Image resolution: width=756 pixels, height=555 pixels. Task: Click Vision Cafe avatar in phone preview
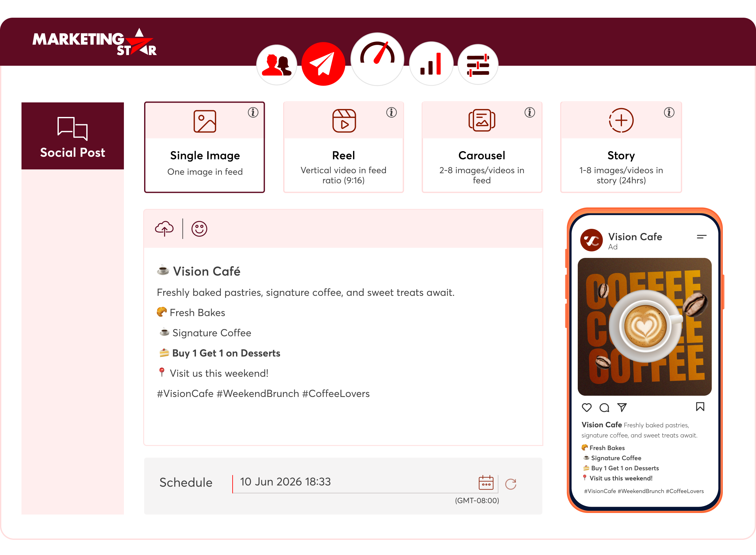[x=591, y=240]
